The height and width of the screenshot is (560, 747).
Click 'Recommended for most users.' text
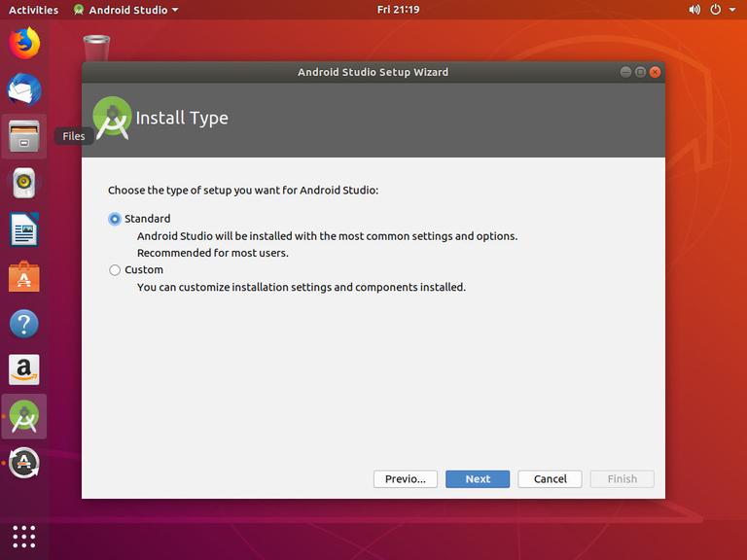[213, 253]
